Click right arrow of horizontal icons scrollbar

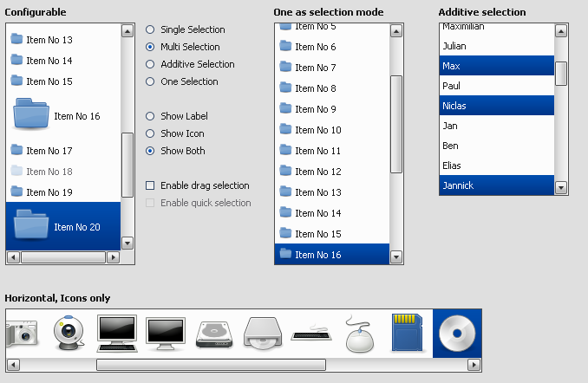[474, 365]
